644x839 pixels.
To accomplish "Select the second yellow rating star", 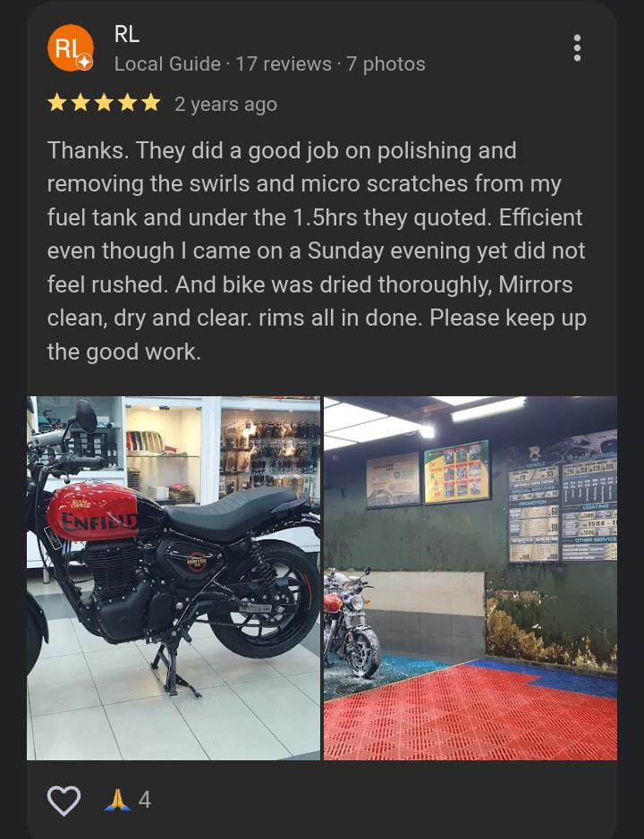I will (x=80, y=102).
